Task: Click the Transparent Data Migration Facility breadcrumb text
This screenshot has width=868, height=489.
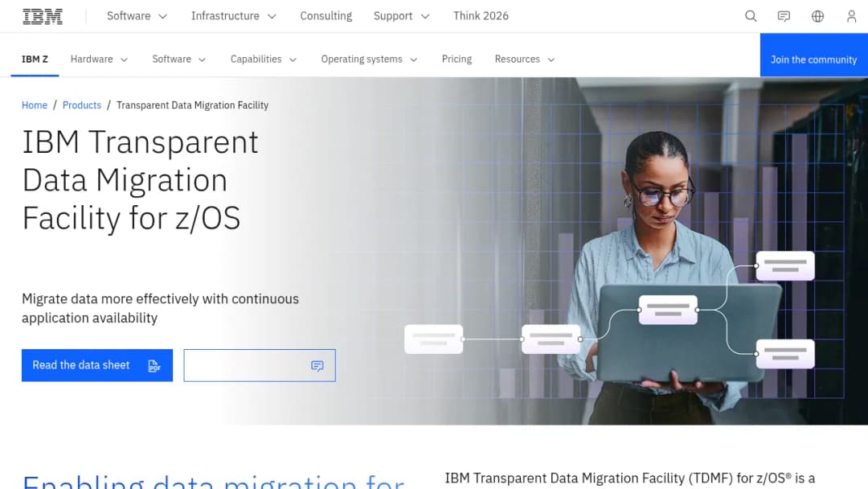Action: [x=192, y=105]
